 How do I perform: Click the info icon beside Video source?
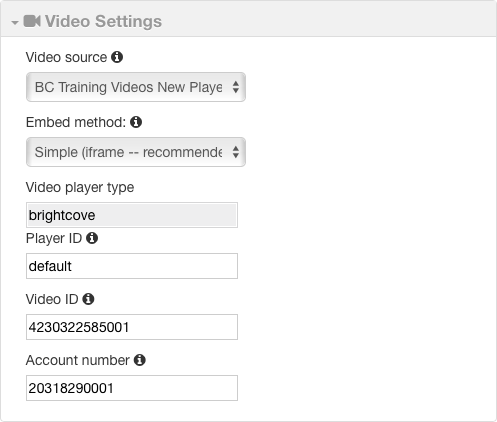click(117, 57)
